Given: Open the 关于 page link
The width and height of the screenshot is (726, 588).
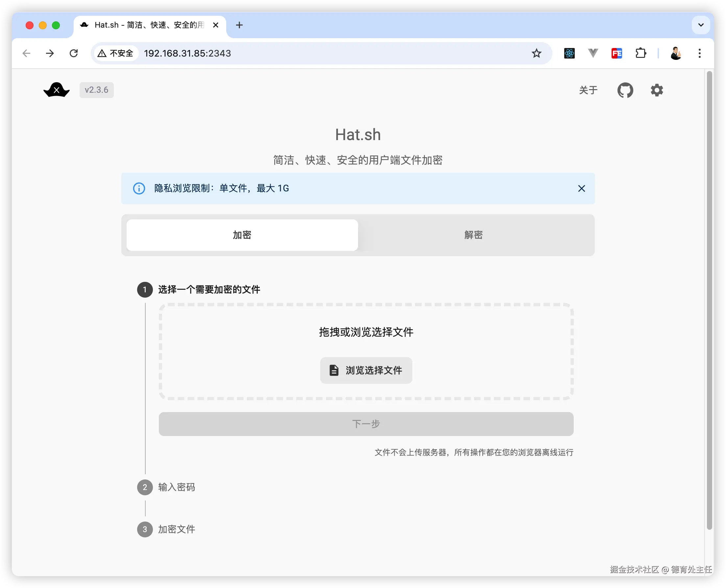Looking at the screenshot, I should click(x=588, y=90).
